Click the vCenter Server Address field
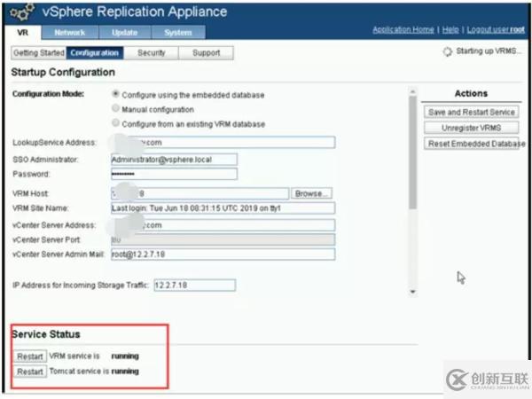This screenshot has height=399, width=532. point(223,225)
